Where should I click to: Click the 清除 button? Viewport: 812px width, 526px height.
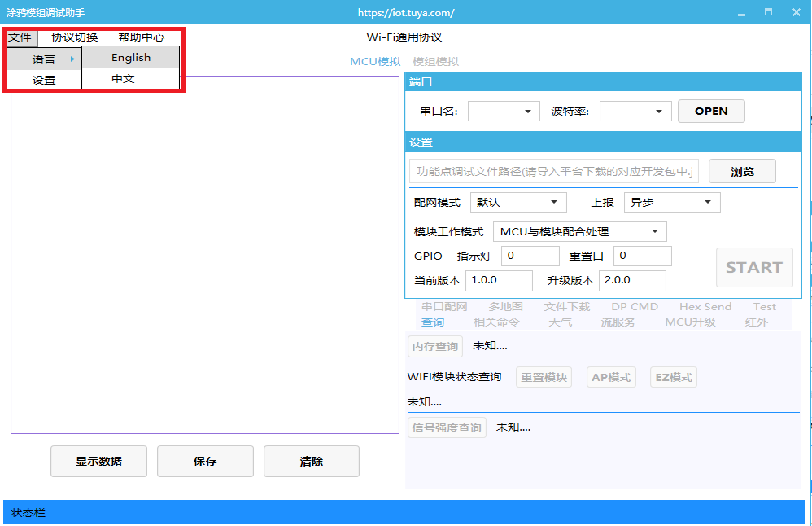pyautogui.click(x=312, y=461)
